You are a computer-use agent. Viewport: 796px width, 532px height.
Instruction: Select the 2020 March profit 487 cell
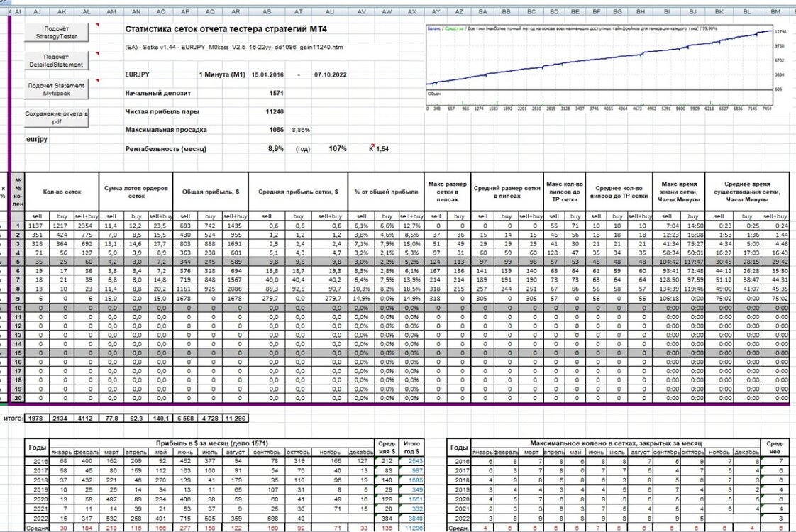pos(111,499)
